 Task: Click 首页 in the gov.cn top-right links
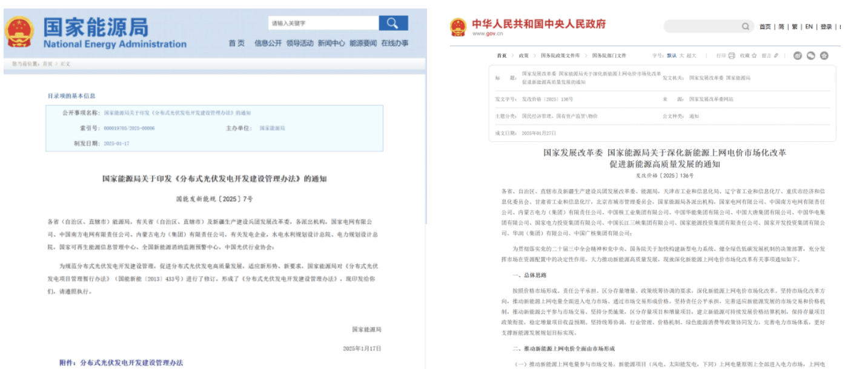click(x=765, y=27)
